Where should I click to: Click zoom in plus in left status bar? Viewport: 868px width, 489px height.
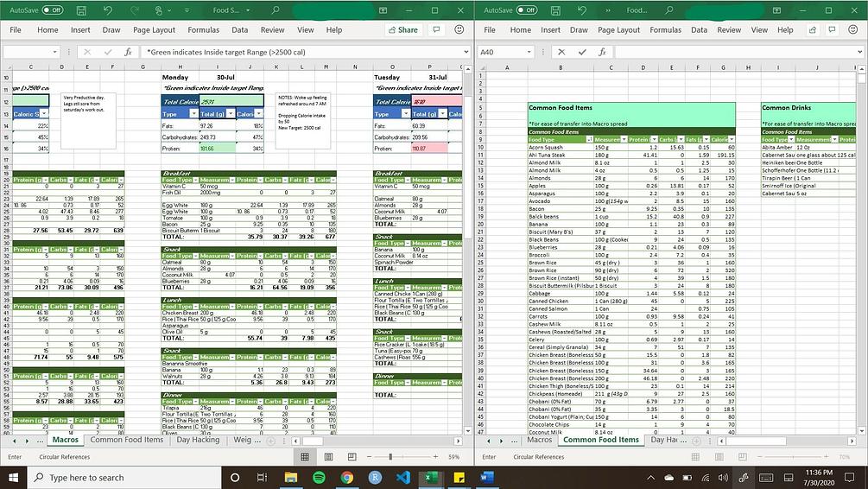point(435,457)
